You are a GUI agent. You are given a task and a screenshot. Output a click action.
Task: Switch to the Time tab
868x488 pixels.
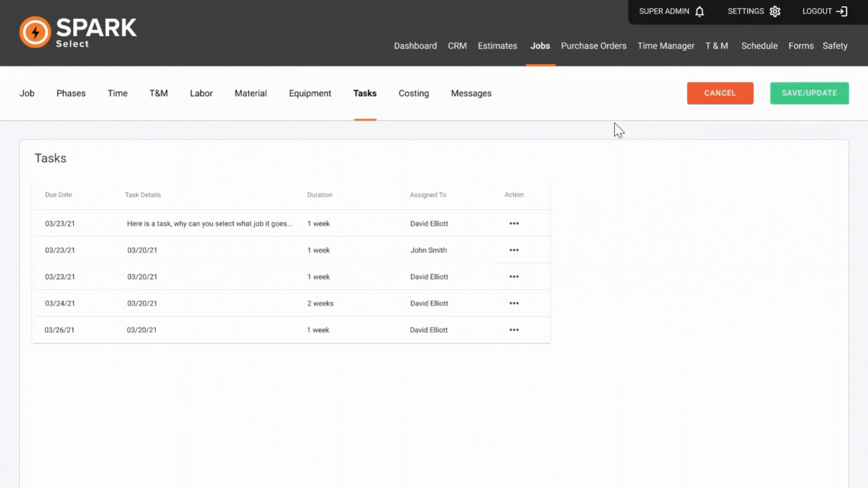point(118,93)
